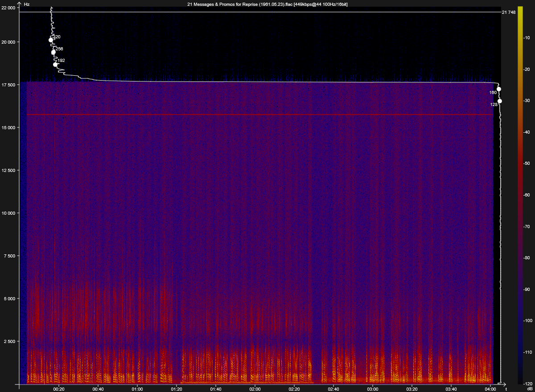Click the dB color scale bar
Screen dimensions: 535x392
pyautogui.click(x=520, y=195)
